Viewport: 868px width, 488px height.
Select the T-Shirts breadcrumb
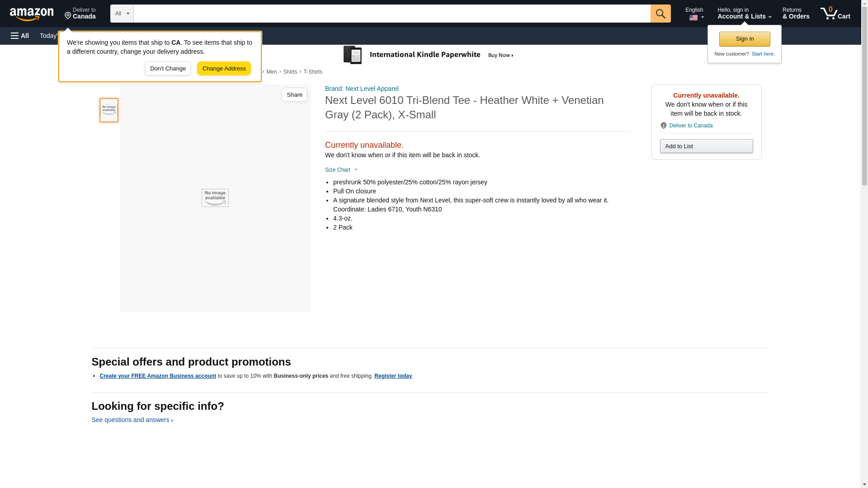tap(313, 72)
